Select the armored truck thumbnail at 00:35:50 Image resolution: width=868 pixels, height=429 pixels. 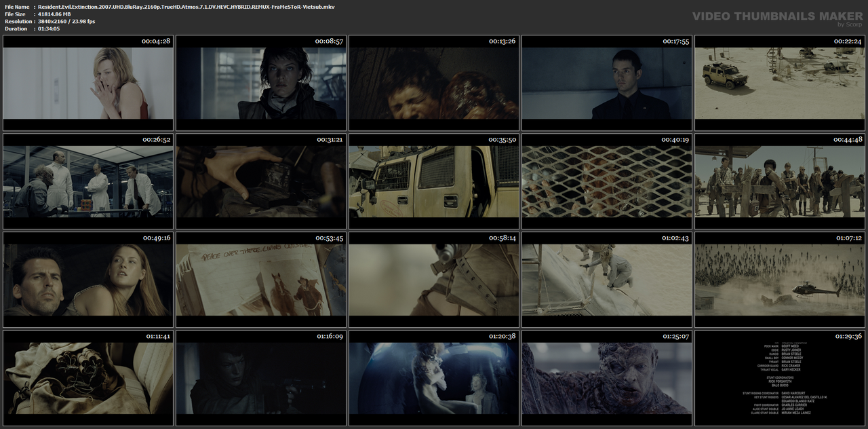[x=434, y=181]
